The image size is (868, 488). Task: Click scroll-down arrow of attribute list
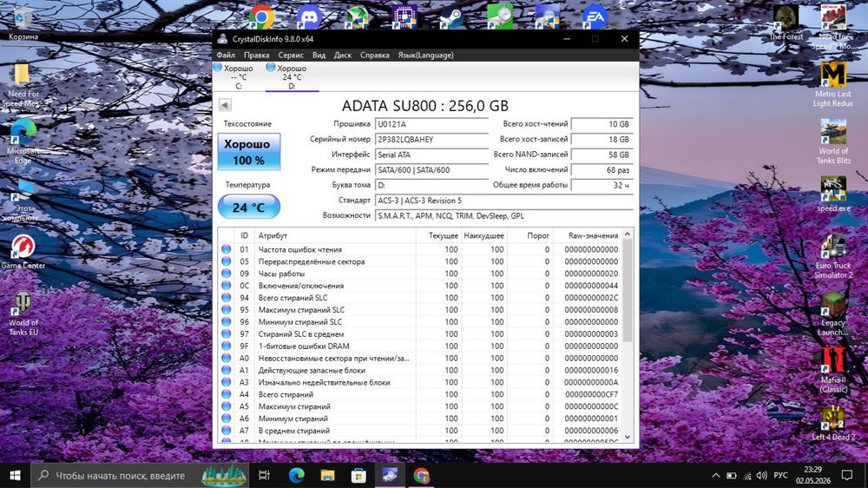[x=628, y=437]
